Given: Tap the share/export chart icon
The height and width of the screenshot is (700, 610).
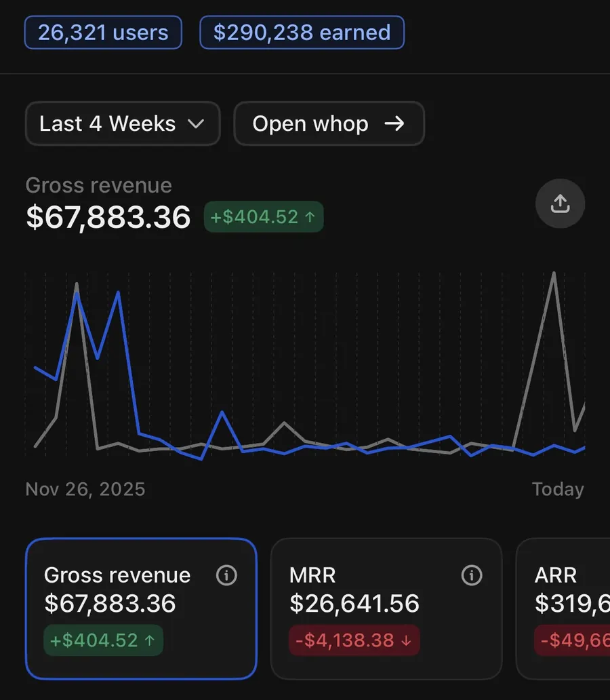Looking at the screenshot, I should [560, 203].
